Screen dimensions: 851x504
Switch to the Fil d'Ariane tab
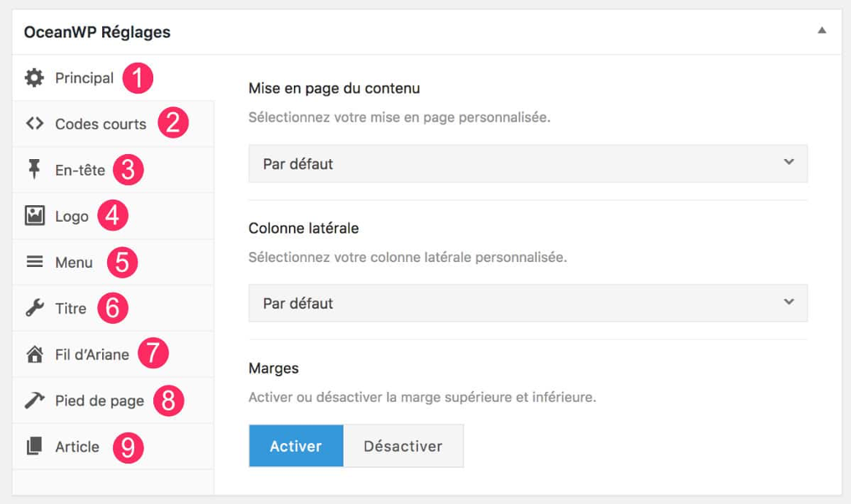pyautogui.click(x=113, y=354)
